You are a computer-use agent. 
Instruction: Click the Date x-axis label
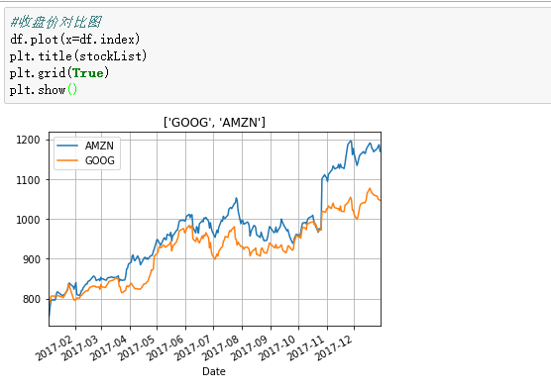214,371
